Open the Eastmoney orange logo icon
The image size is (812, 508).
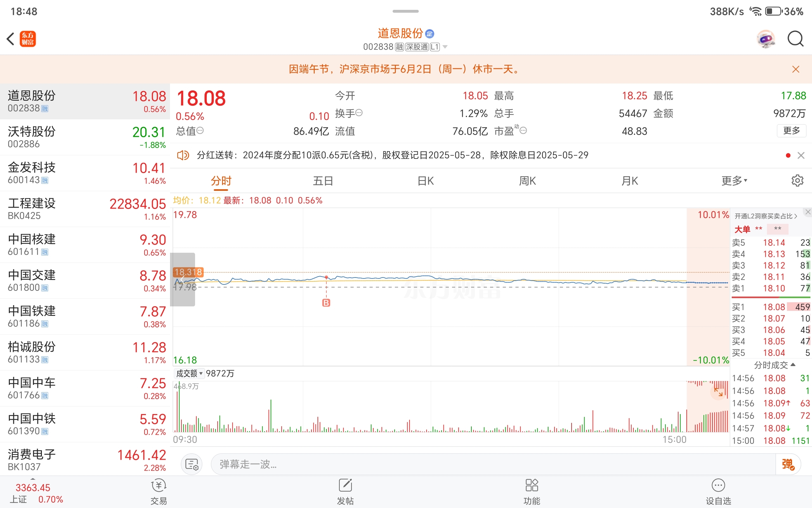click(x=28, y=39)
